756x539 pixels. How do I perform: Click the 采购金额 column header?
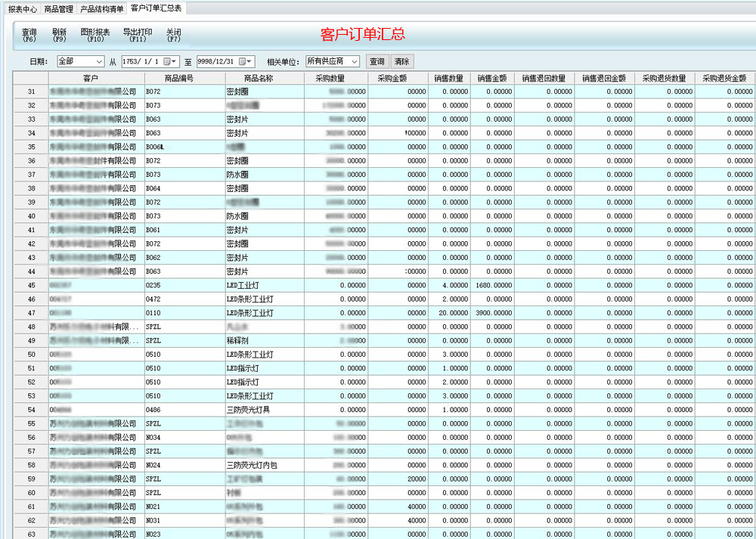click(398, 78)
